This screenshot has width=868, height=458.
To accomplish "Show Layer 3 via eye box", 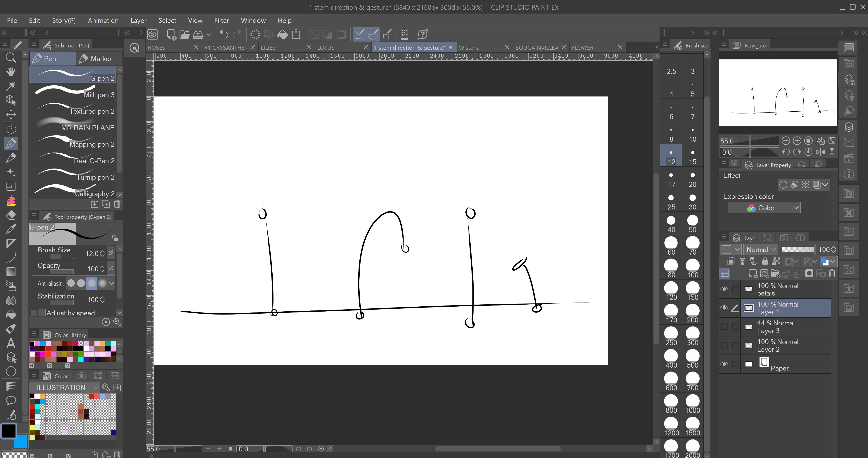I will tap(724, 327).
